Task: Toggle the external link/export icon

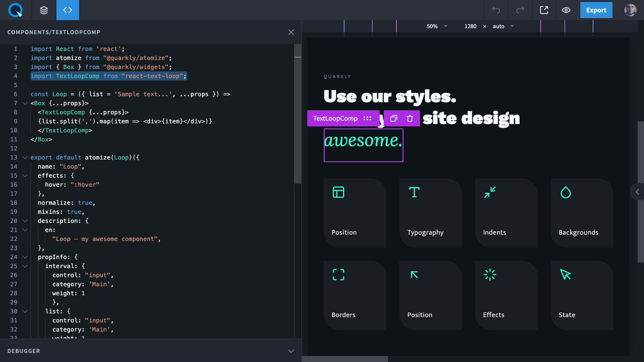Action: pos(544,10)
